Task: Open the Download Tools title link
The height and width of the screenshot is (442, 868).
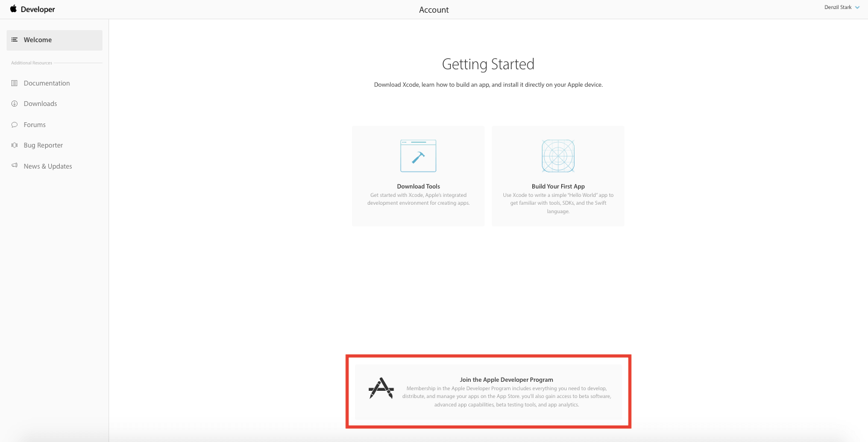Action: pos(418,186)
